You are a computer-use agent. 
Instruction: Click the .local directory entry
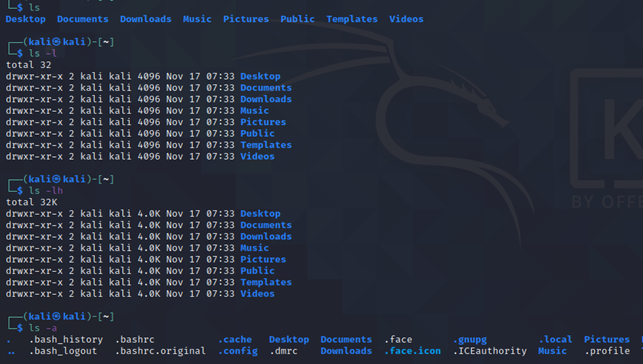[x=555, y=339]
